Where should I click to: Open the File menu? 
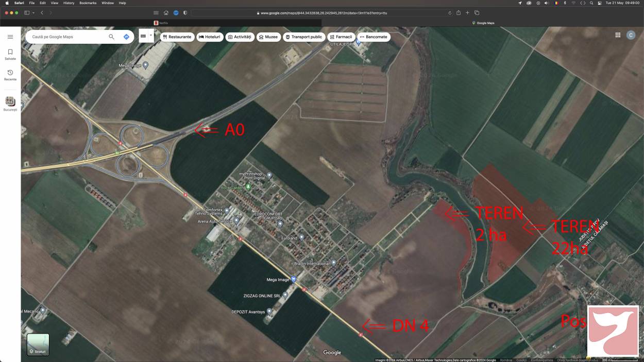coord(32,3)
